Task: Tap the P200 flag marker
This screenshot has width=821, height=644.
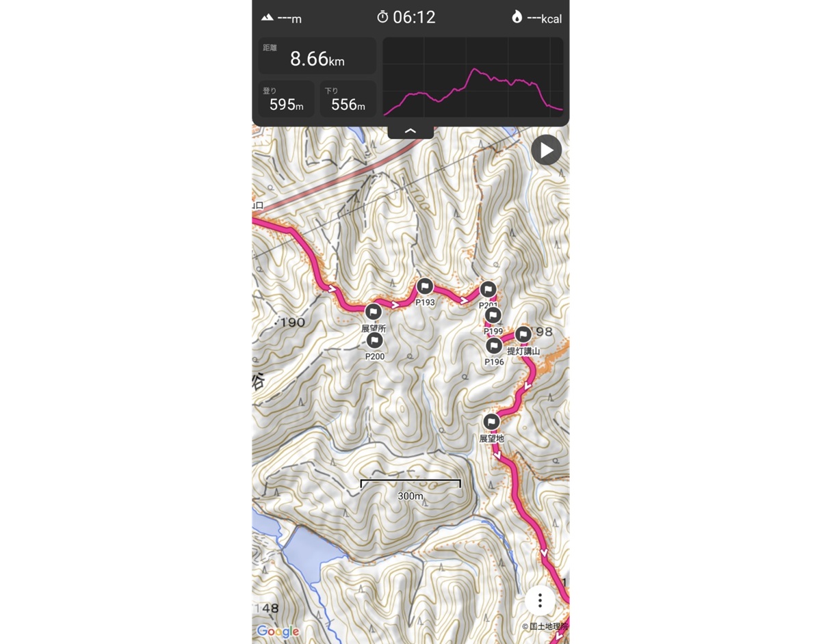Action: tap(374, 340)
